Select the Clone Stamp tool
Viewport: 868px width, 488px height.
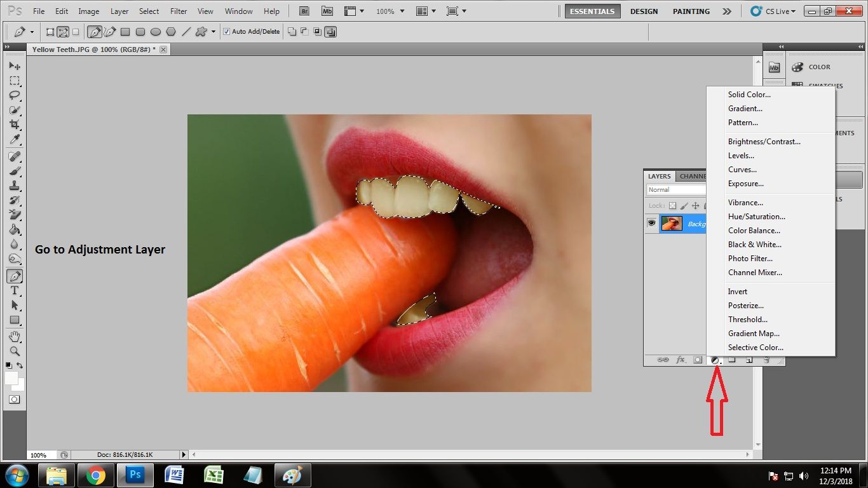(14, 186)
